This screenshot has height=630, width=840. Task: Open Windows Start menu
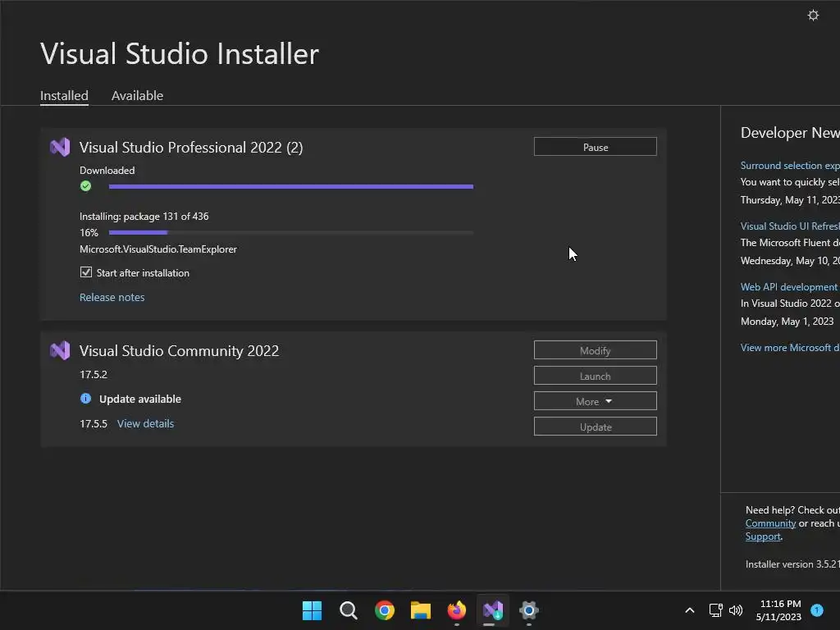312,610
